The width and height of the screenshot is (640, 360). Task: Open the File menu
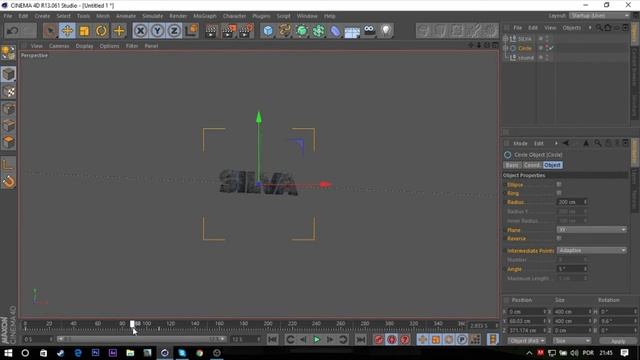(8, 16)
